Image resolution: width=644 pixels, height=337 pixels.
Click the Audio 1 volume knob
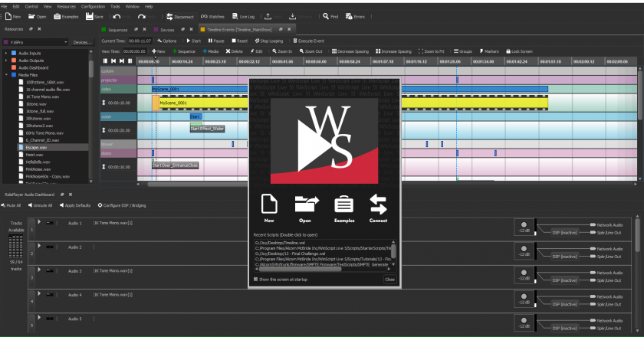(524, 224)
